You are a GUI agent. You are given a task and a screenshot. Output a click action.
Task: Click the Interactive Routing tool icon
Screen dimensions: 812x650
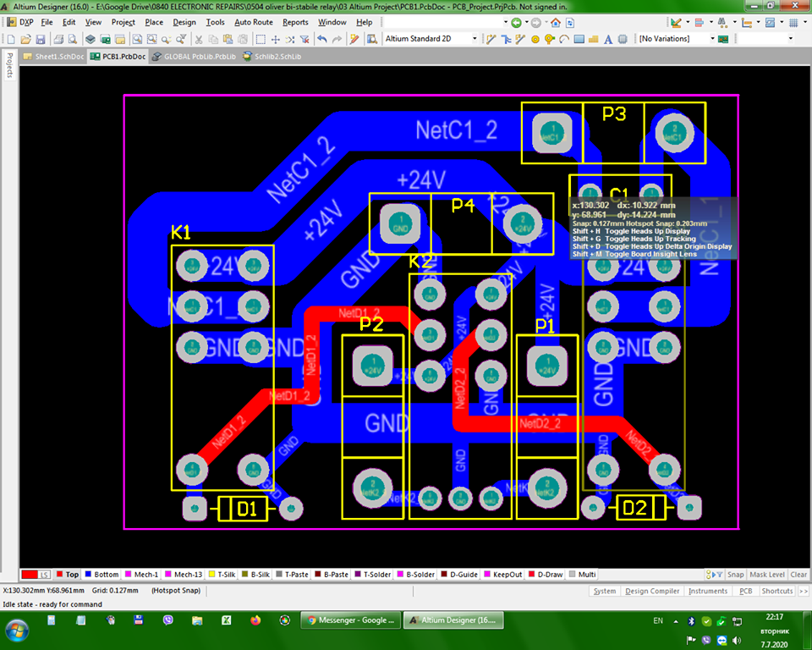click(491, 39)
